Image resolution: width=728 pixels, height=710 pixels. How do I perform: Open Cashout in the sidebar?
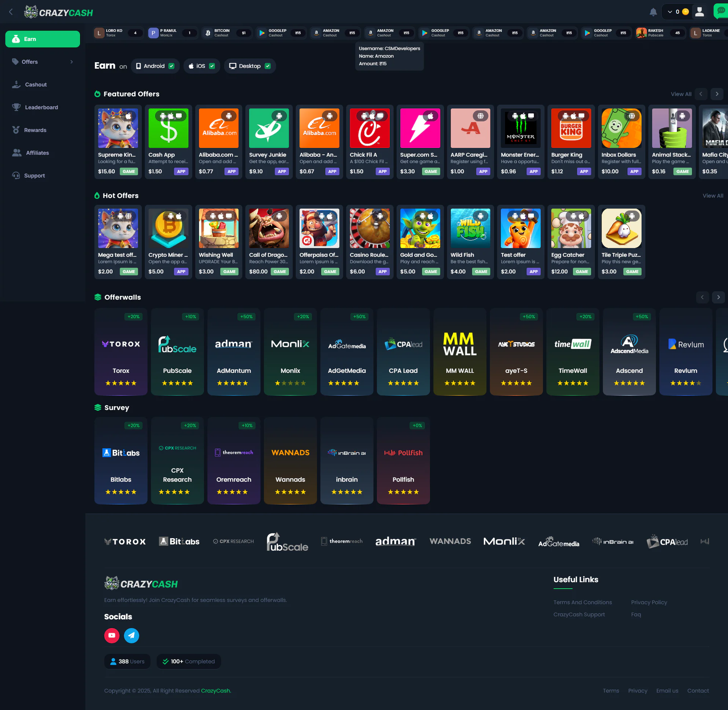(x=42, y=85)
